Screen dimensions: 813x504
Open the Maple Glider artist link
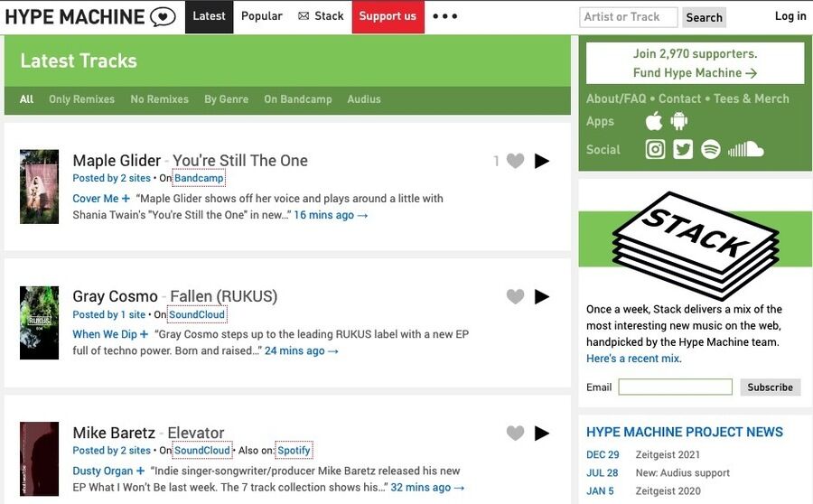click(117, 161)
